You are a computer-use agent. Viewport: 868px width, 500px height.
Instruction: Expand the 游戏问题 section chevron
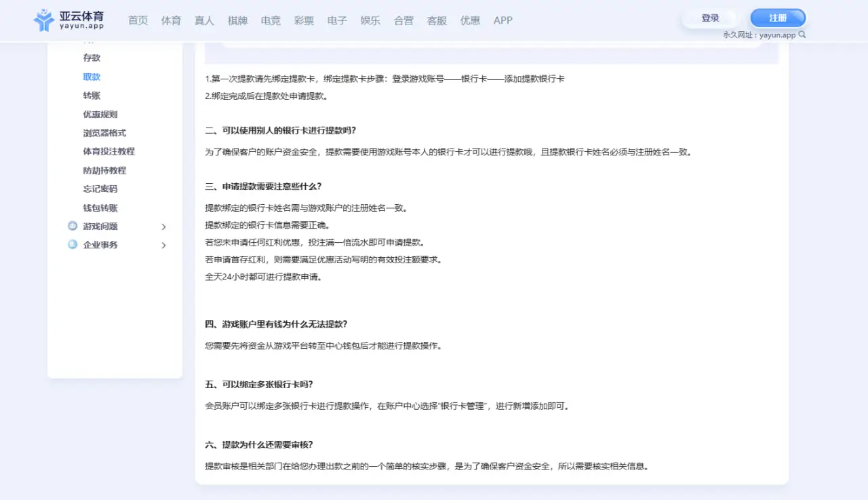[x=163, y=227]
